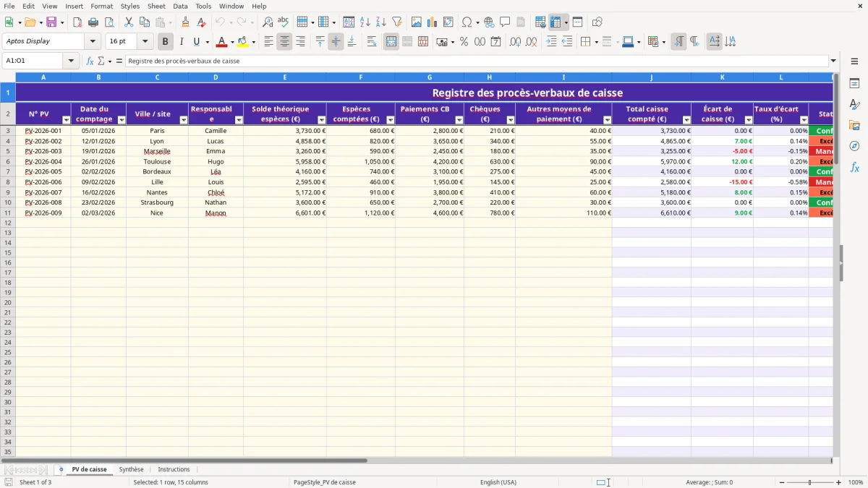This screenshot has height=488, width=868.
Task: Click the Define Print Area icon
Action: (540, 22)
